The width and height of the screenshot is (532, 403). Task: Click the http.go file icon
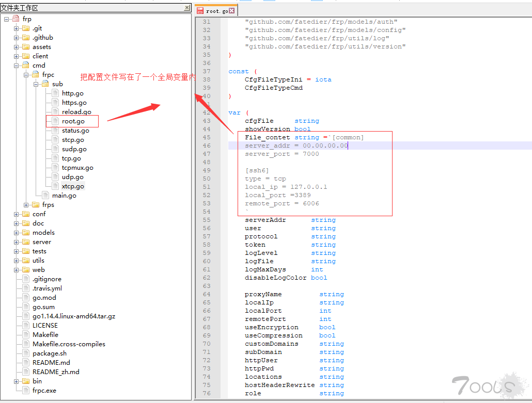pos(55,93)
